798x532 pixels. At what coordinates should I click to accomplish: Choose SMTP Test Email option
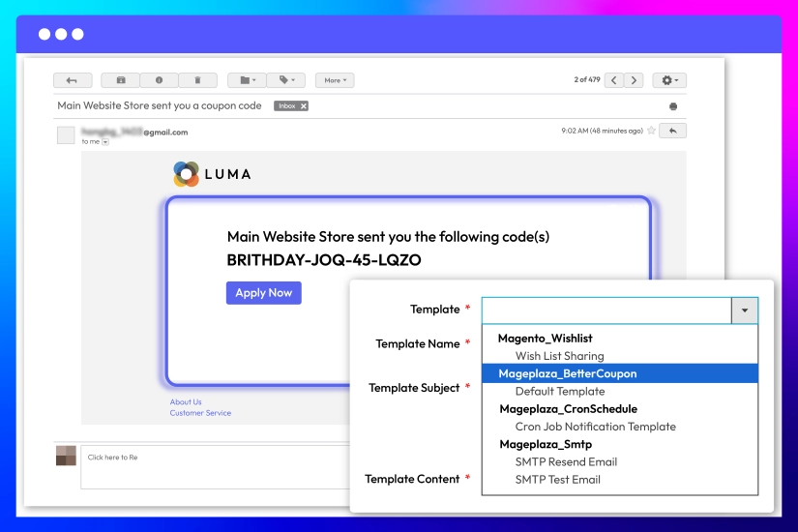(558, 480)
